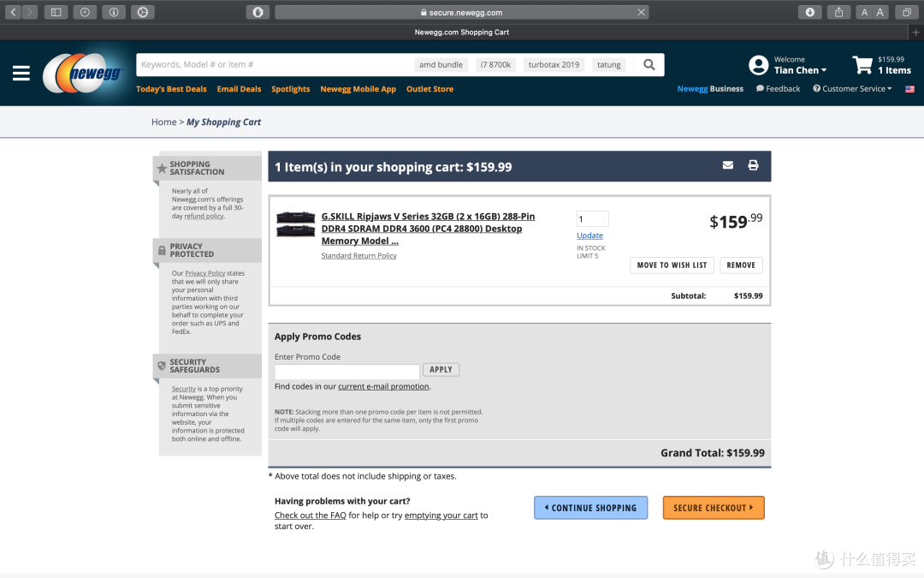Open the share sheet icon
The width and height of the screenshot is (924, 578).
[x=838, y=12]
